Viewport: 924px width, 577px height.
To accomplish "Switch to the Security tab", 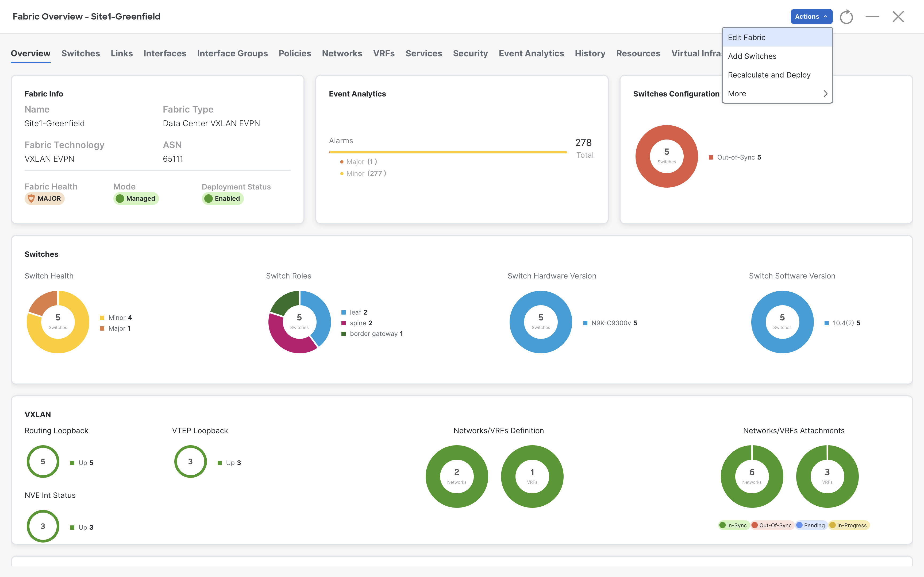I will [x=470, y=53].
